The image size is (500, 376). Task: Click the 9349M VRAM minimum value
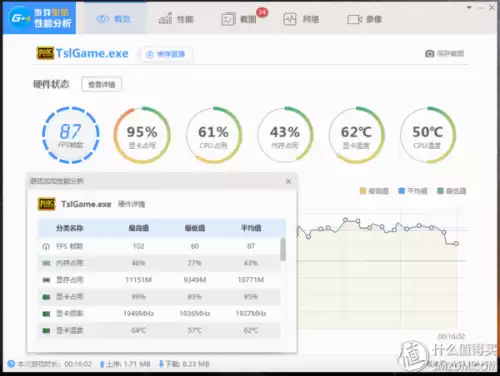[x=195, y=280]
